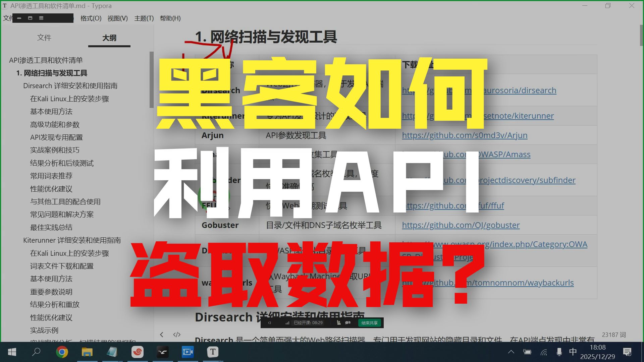644x362 pixels.
Task: Open the three-line list icon in black overlay
Action: [41, 18]
